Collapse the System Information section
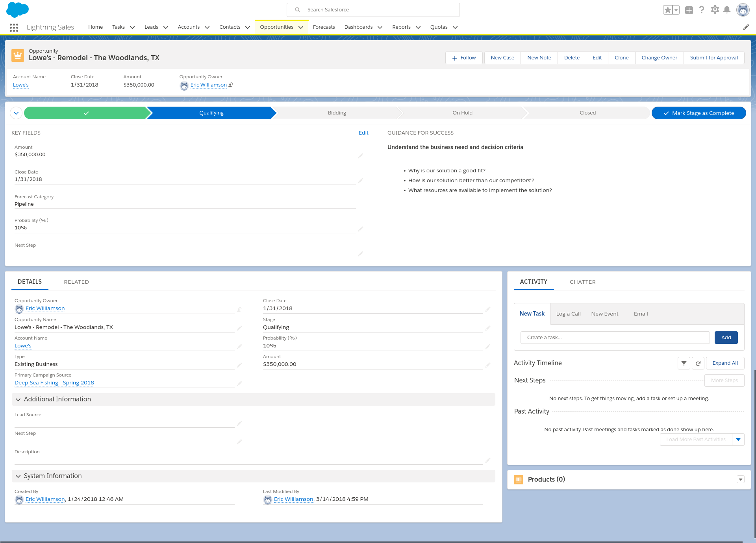Image resolution: width=756 pixels, height=543 pixels. point(18,476)
